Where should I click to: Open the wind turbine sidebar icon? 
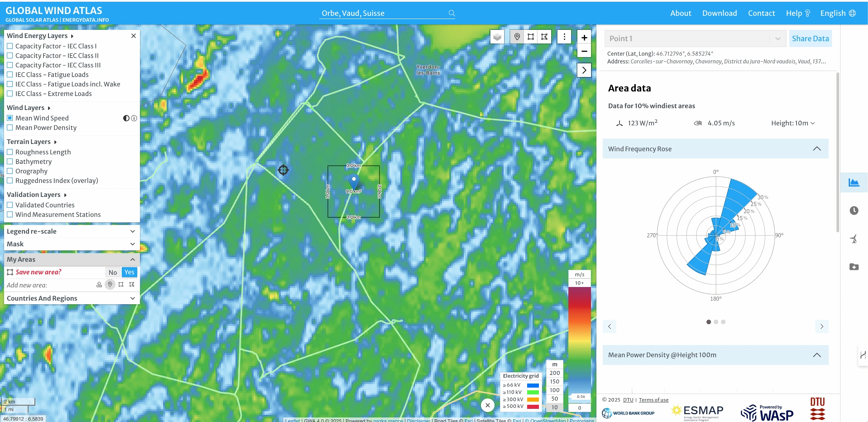pyautogui.click(x=854, y=239)
